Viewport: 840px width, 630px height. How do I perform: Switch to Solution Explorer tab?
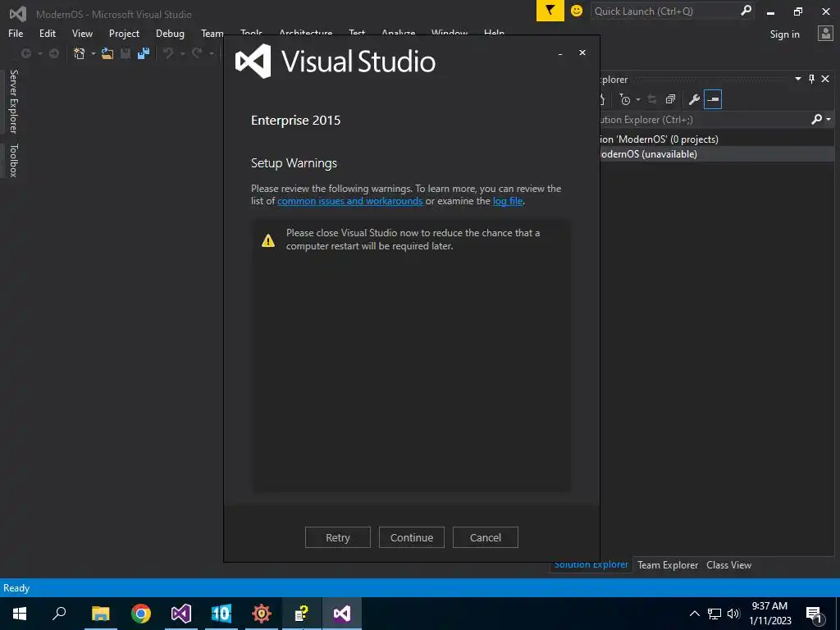point(591,564)
